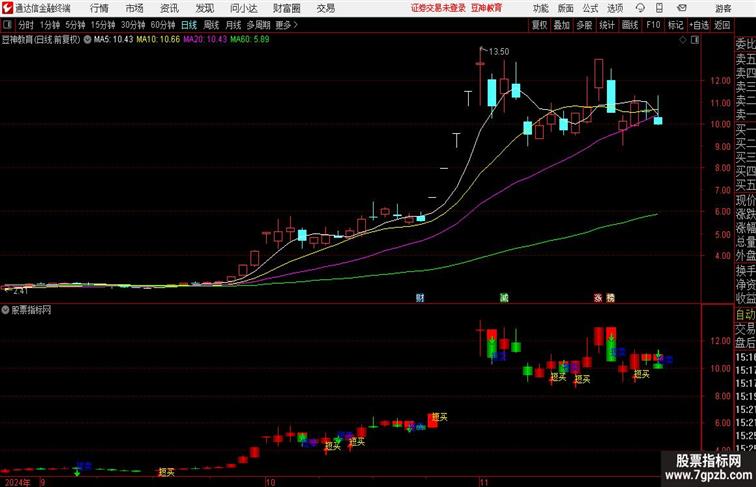Click the diamond icon above chart
This screenshot has width=756, height=487.
tap(683, 40)
